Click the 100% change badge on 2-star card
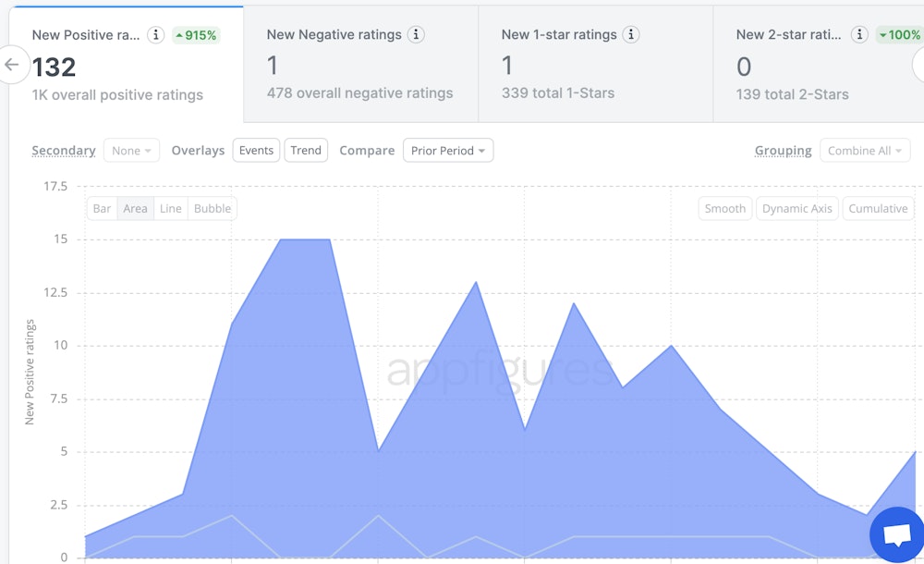Viewport: 924px width, 564px height. click(x=900, y=35)
